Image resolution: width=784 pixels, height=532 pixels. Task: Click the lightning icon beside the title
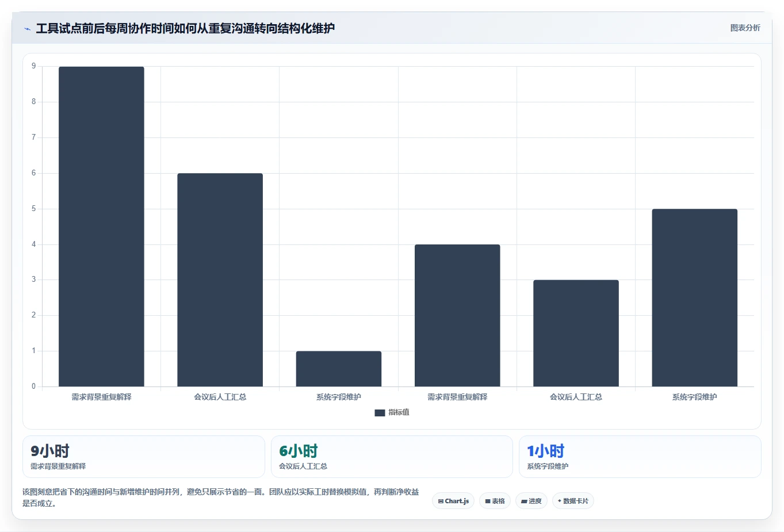pos(27,29)
